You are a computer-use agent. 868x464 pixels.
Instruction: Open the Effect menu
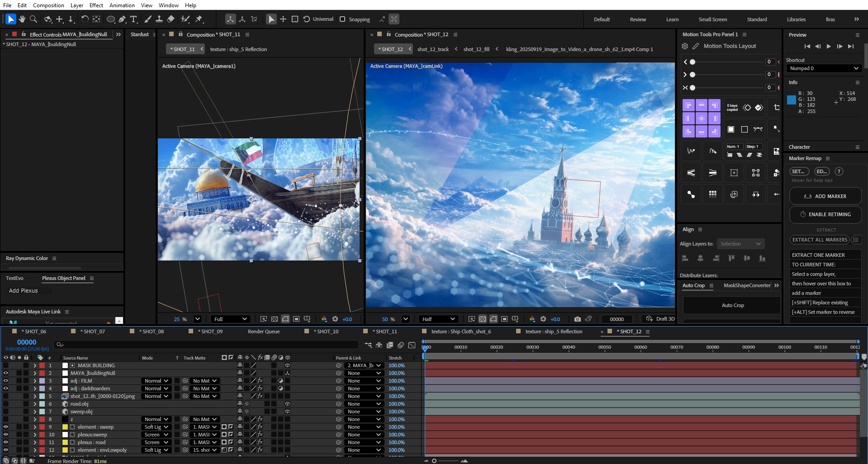(x=96, y=5)
